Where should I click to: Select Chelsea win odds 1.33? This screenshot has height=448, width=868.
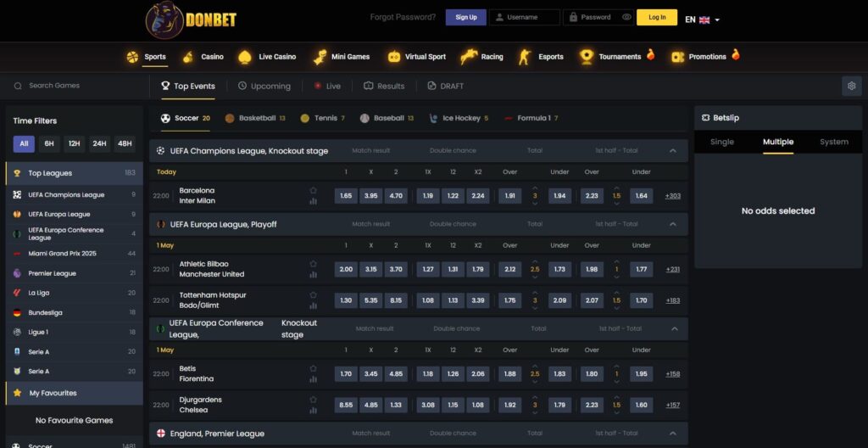pyautogui.click(x=396, y=405)
